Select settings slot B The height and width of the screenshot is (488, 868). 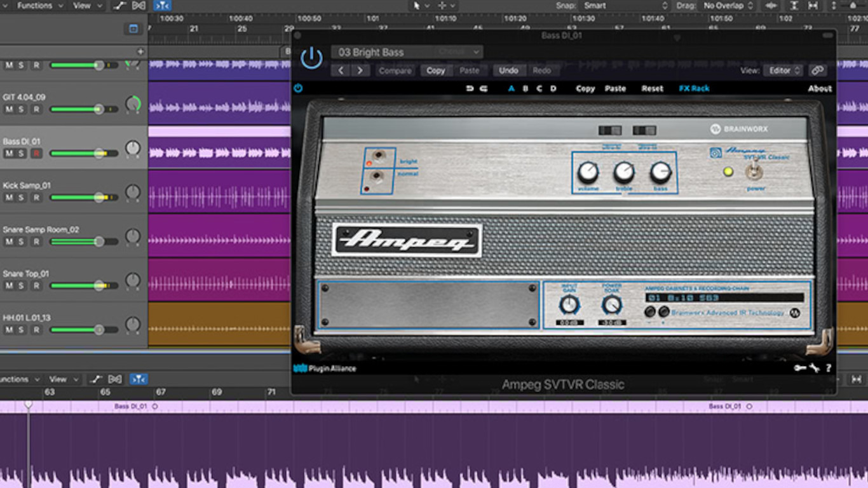(526, 88)
